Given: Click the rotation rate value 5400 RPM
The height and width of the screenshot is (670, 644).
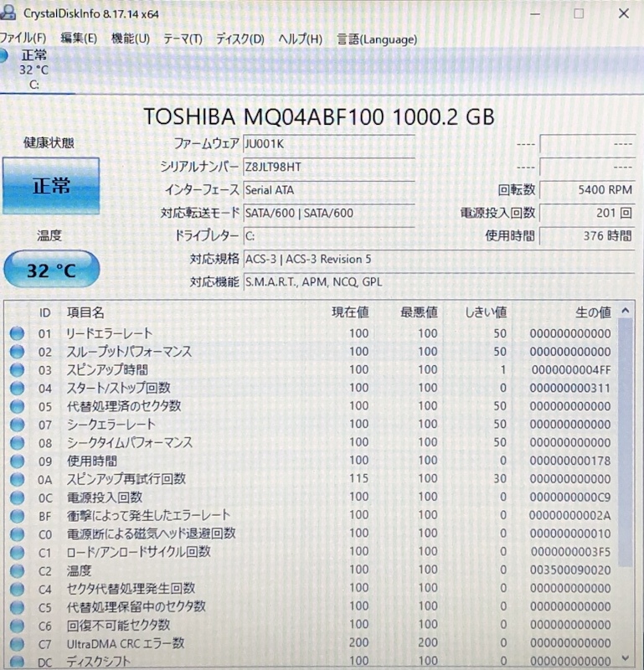Looking at the screenshot, I should pos(587,190).
